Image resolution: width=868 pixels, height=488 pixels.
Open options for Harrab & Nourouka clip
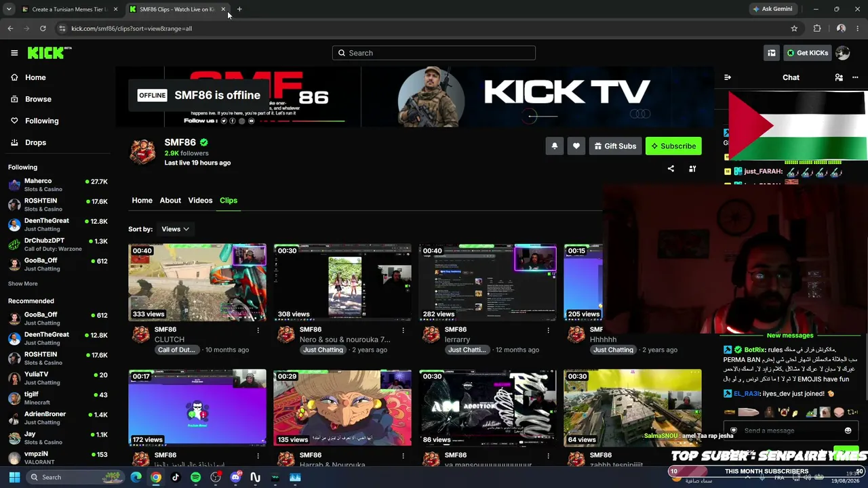pos(403,455)
